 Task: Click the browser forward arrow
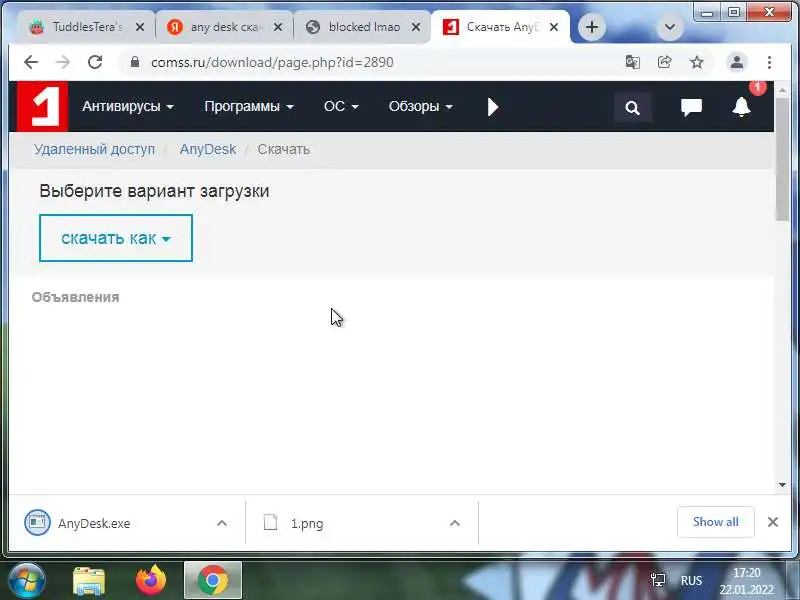[63, 62]
